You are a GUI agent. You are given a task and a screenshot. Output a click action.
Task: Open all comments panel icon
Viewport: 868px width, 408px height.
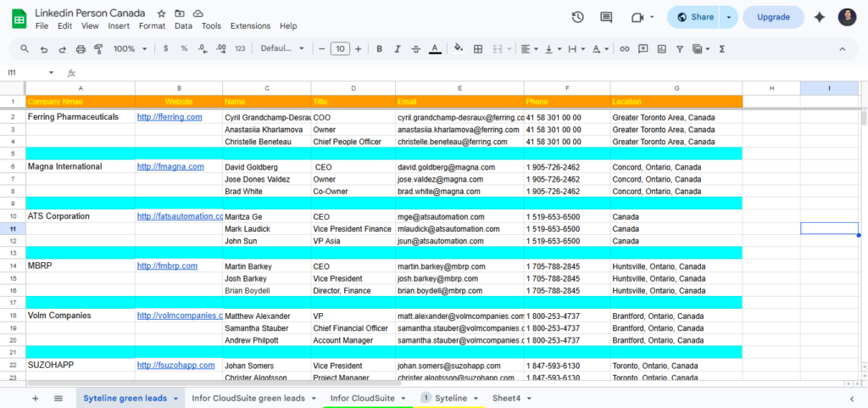[606, 17]
